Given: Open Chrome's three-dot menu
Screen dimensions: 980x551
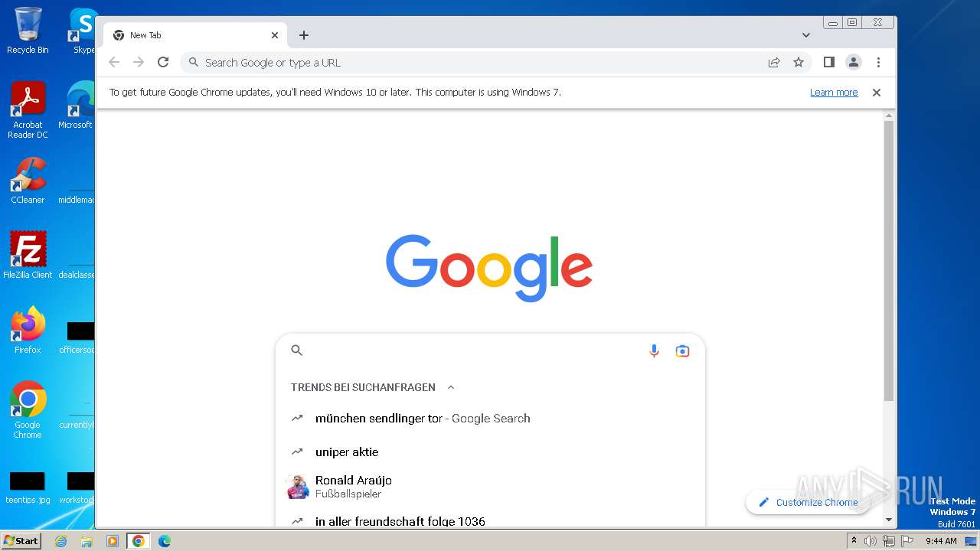Looking at the screenshot, I should 878,63.
